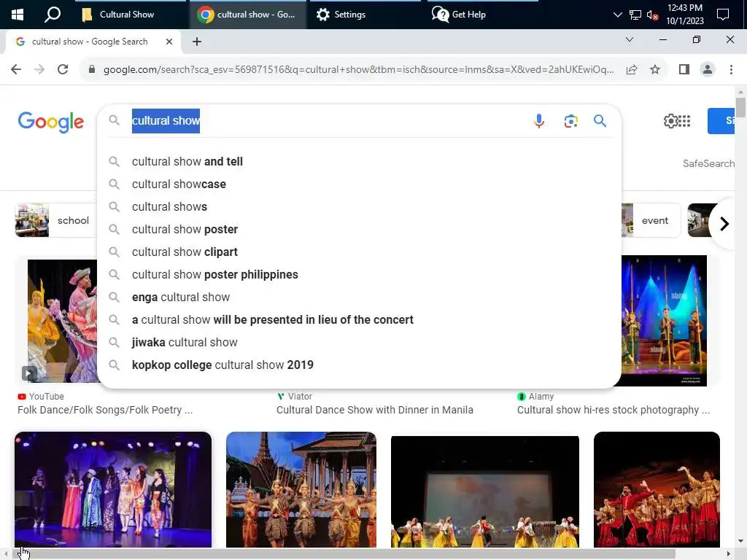Choose suggestion kopkop college cultural show 2019
This screenshot has width=747, height=560.
tap(359, 365)
